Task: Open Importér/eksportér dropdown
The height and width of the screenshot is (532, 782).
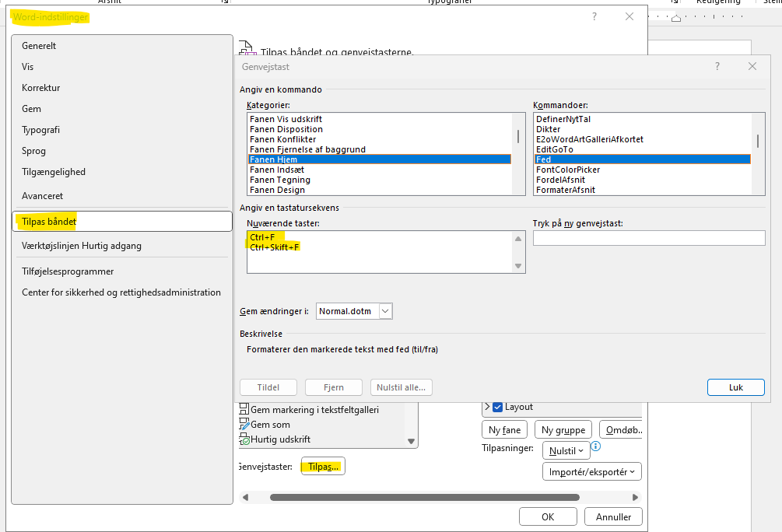Action: click(592, 471)
